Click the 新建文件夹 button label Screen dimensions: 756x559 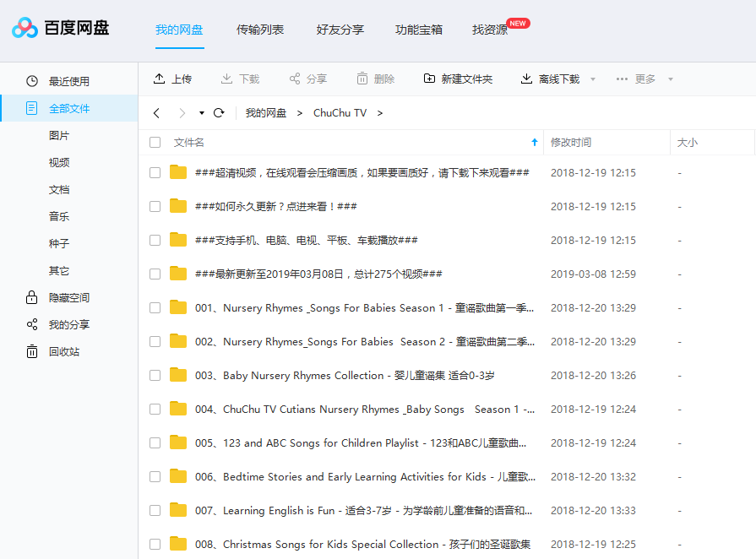coord(467,79)
